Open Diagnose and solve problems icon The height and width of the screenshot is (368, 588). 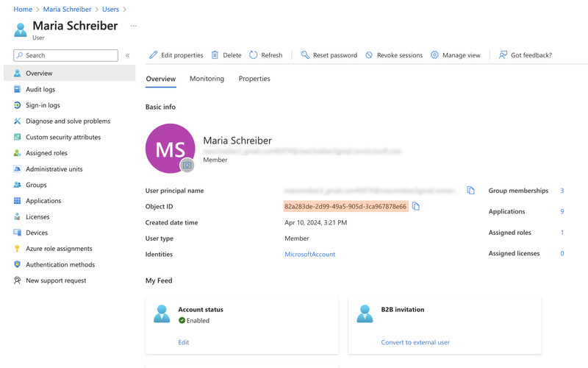(17, 121)
